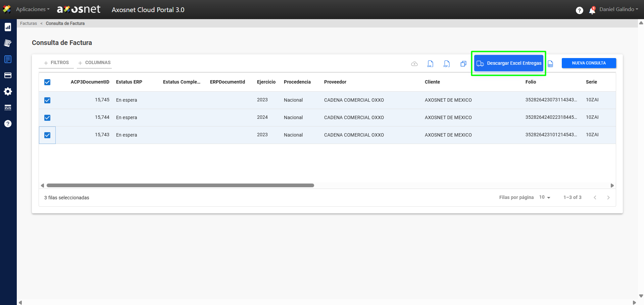
Task: Select the cell with ID 15,743
Action: pyautogui.click(x=102, y=135)
